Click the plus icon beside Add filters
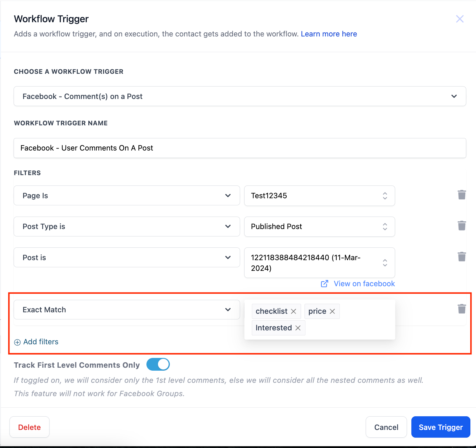 [17, 342]
